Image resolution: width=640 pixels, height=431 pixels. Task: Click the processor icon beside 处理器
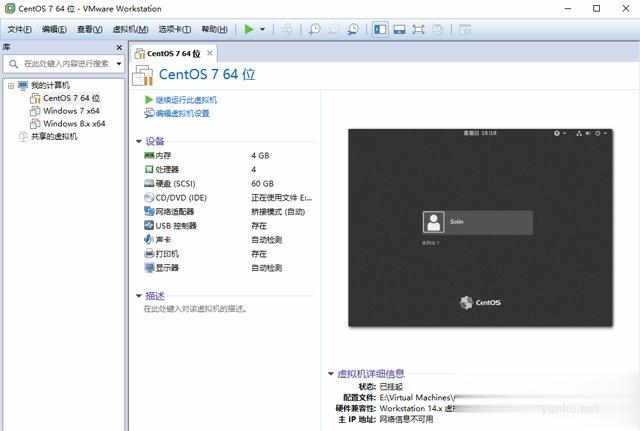coord(149,169)
